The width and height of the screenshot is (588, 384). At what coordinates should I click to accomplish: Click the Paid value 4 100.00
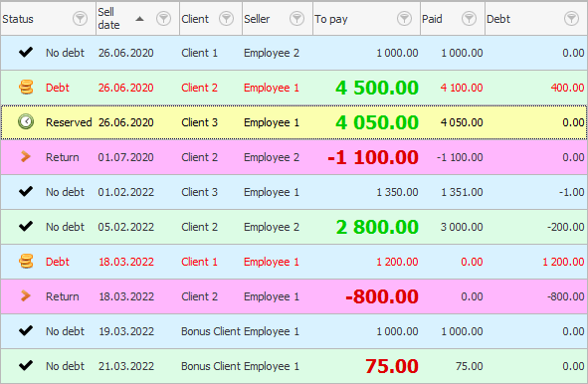coord(462,88)
